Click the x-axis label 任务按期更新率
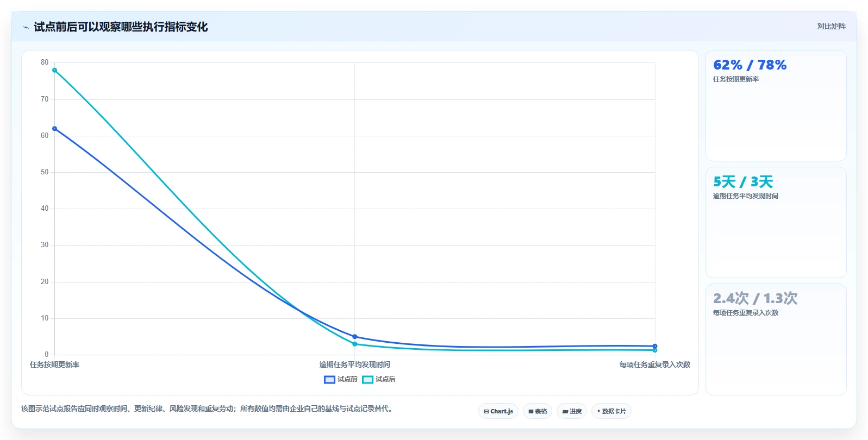This screenshot has height=440, width=868. coord(54,364)
